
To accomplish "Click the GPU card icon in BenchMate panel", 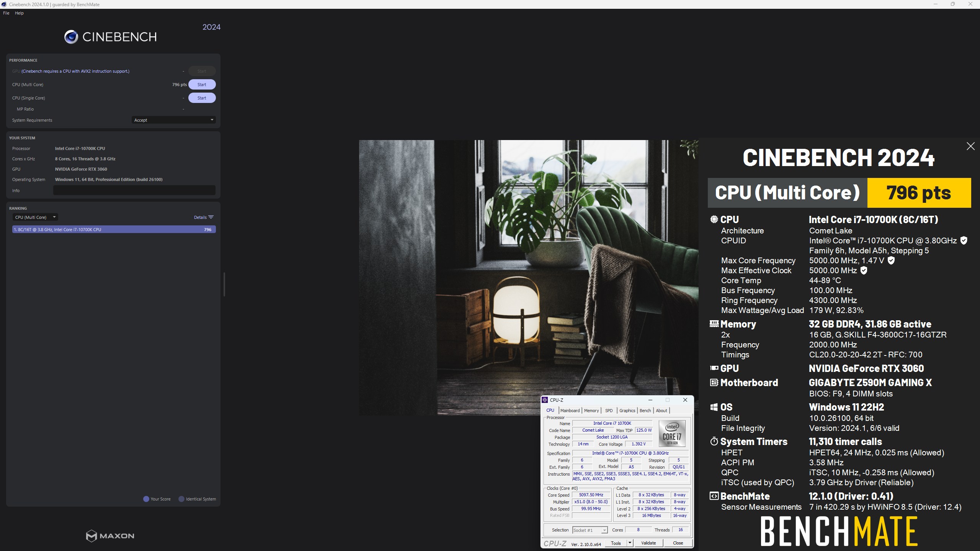I will click(714, 368).
